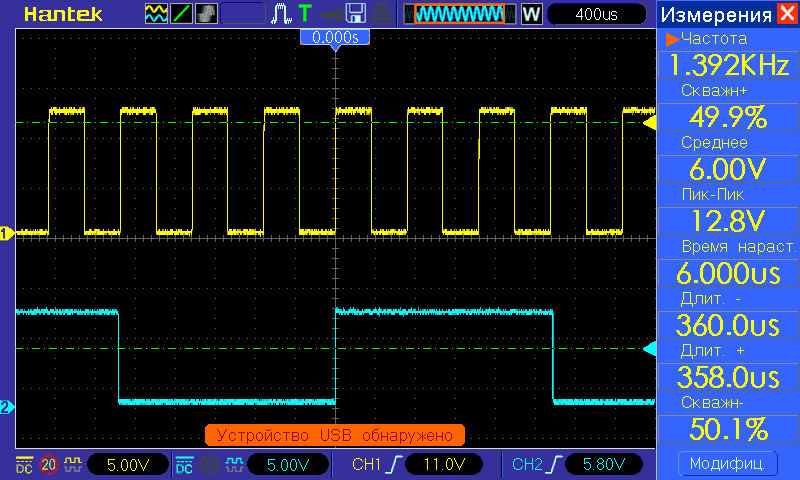
Task: Click the yellow-blue waveform display icon
Action: click(x=157, y=14)
